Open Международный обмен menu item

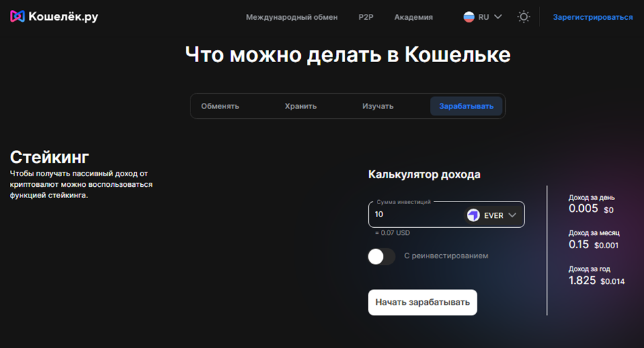click(292, 17)
